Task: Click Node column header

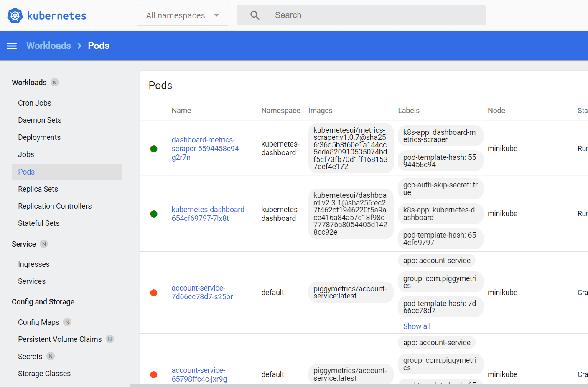Action: (x=496, y=111)
